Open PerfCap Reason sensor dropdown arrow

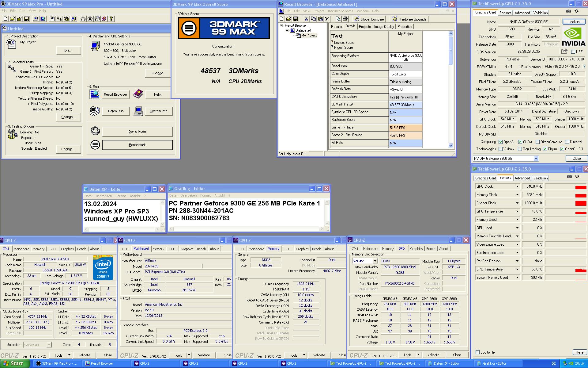517,261
